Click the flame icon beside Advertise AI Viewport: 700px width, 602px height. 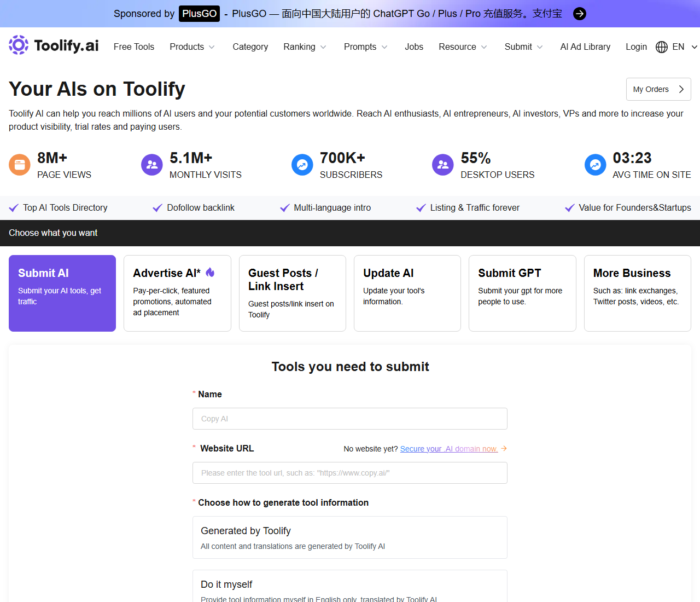click(210, 273)
